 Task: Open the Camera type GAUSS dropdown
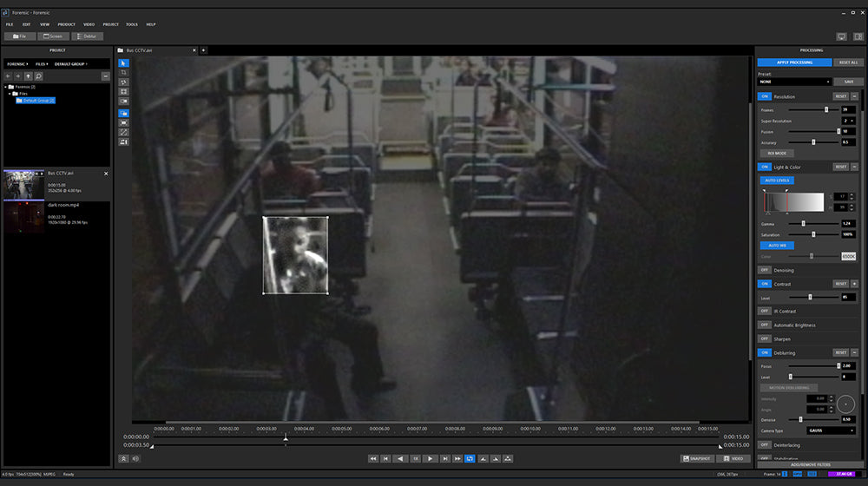(x=830, y=430)
